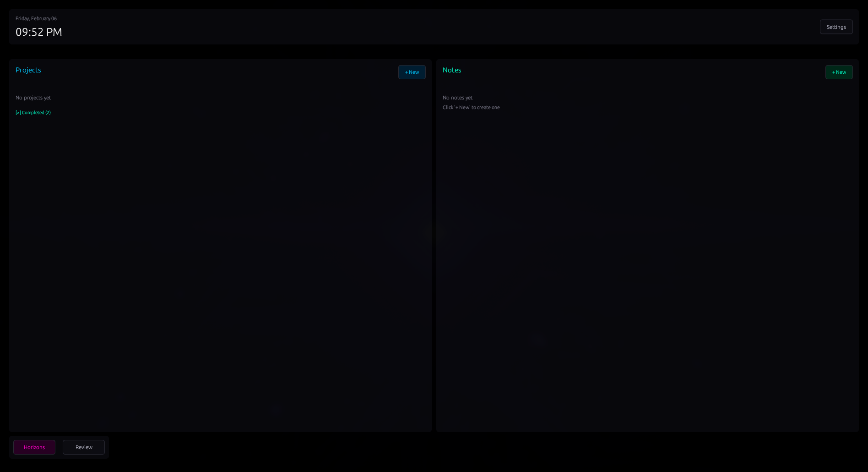This screenshot has width=868, height=472.
Task: Click the 'No projects yet' placeholder text
Action: [33, 98]
